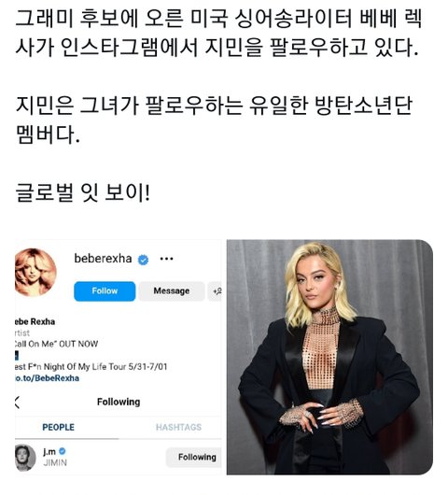
Task: Click the beberexha username text
Action: pos(103,259)
